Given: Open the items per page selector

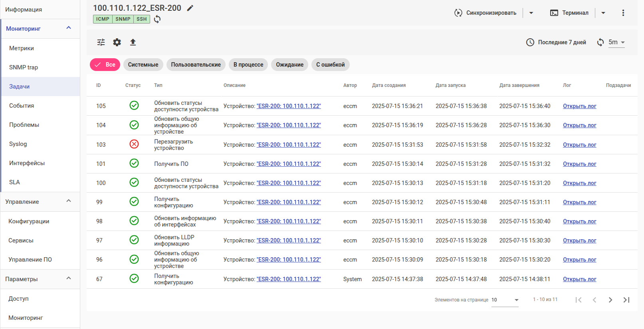Looking at the screenshot, I should 505,300.
